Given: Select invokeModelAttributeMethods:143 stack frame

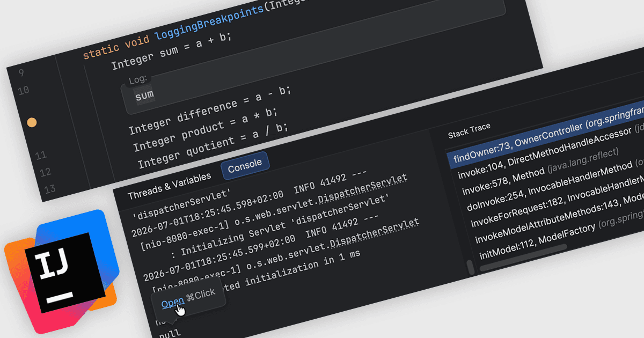Looking at the screenshot, I should (559, 216).
